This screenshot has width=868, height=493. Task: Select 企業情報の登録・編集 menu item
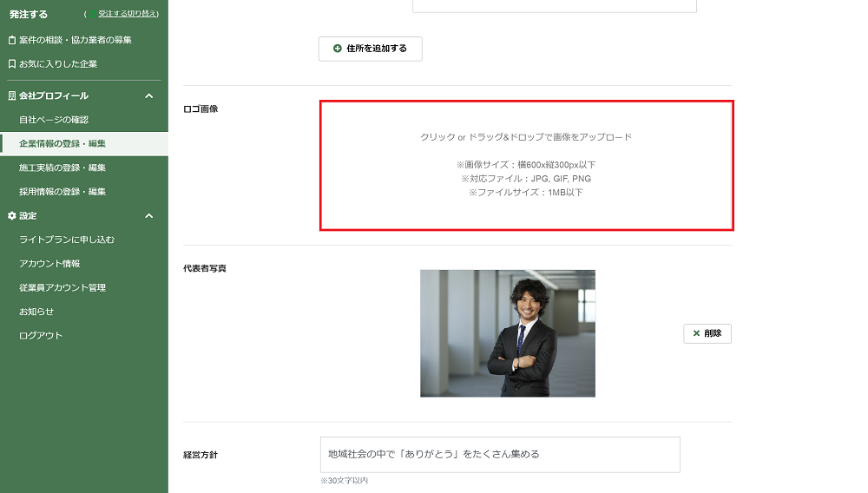click(x=62, y=143)
